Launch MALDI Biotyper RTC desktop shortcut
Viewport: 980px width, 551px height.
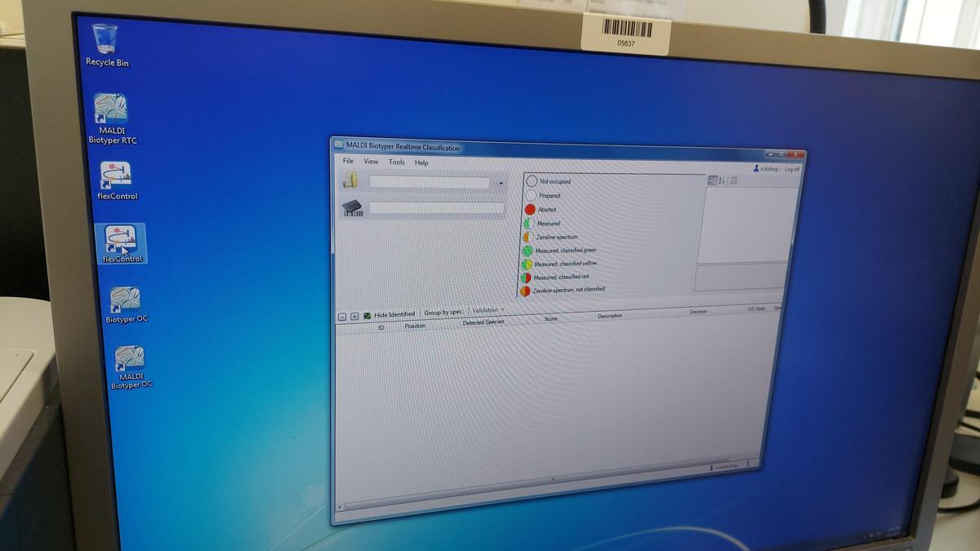pos(112,118)
